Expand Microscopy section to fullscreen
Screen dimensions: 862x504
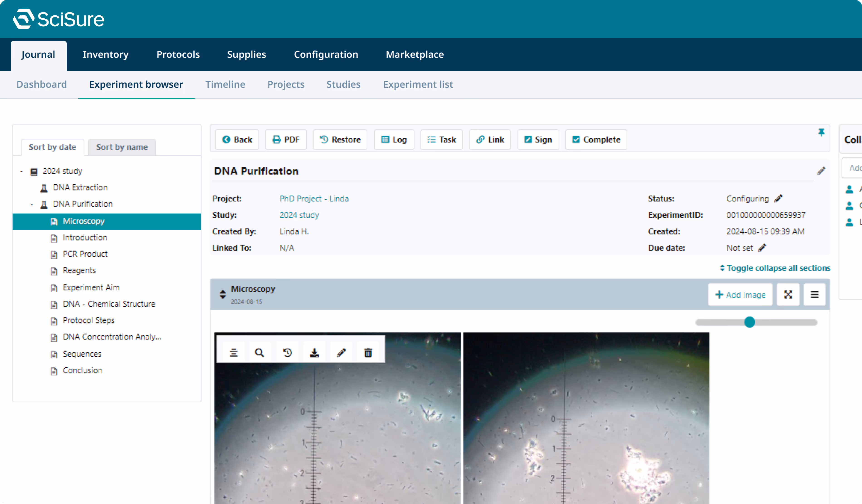788,295
